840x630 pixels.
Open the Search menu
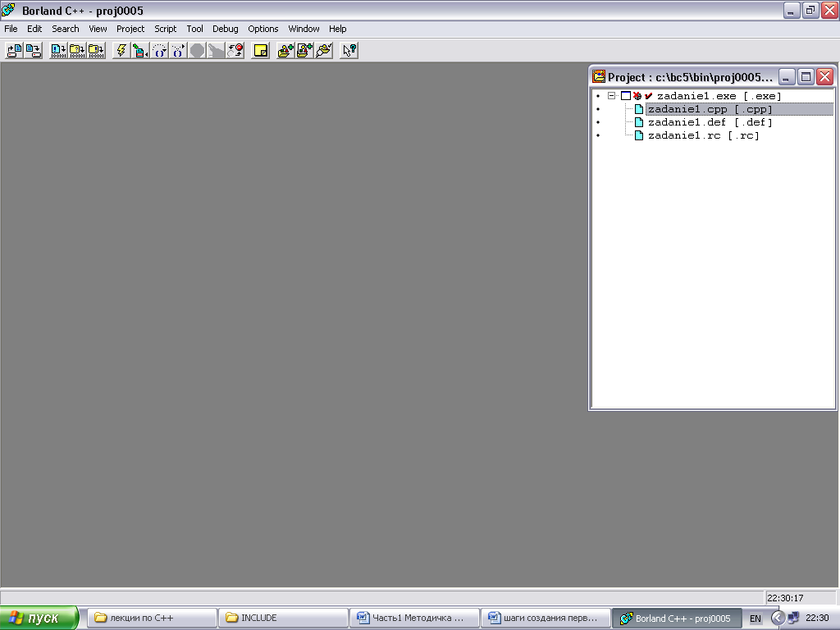pos(66,29)
